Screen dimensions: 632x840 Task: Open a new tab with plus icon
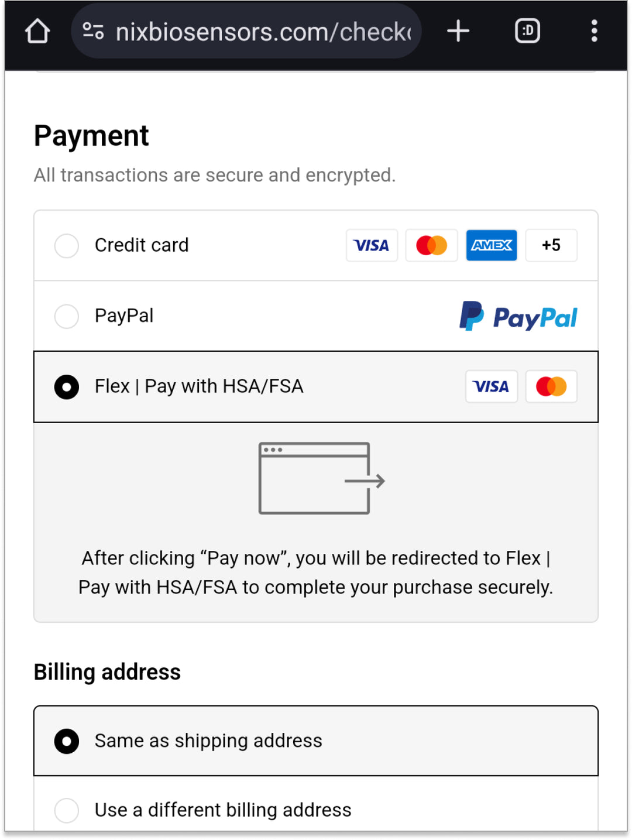pyautogui.click(x=458, y=31)
